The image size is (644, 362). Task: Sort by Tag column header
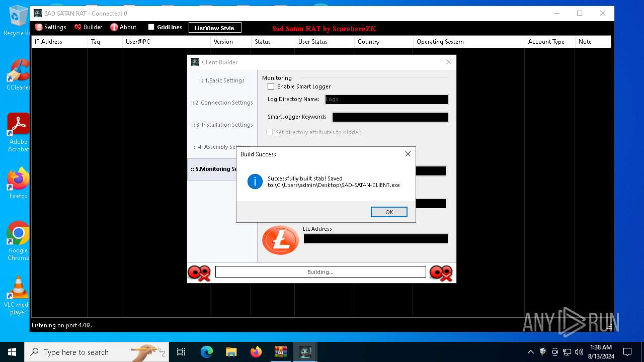105,42
